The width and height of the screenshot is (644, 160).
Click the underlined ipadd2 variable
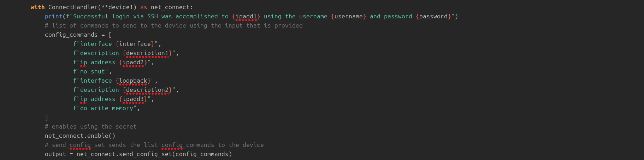pos(133,62)
